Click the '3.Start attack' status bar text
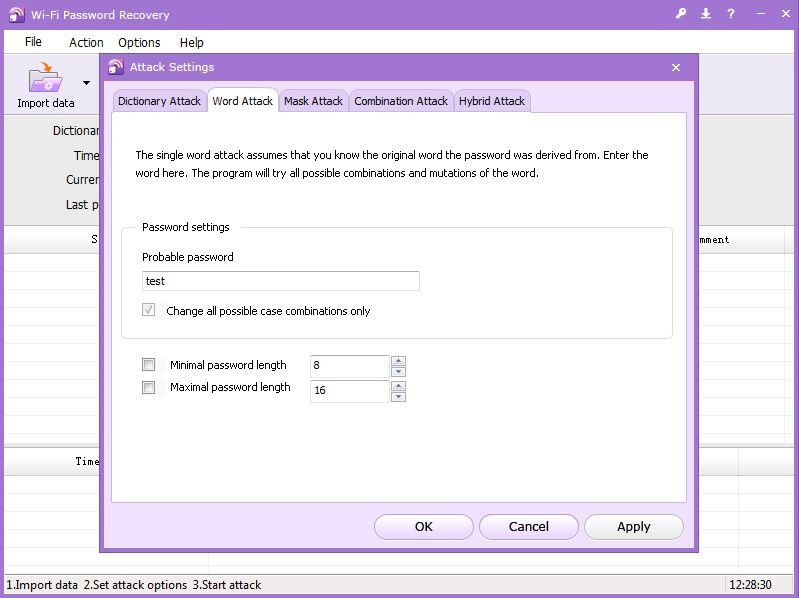The height and width of the screenshot is (598, 799). [x=227, y=585]
